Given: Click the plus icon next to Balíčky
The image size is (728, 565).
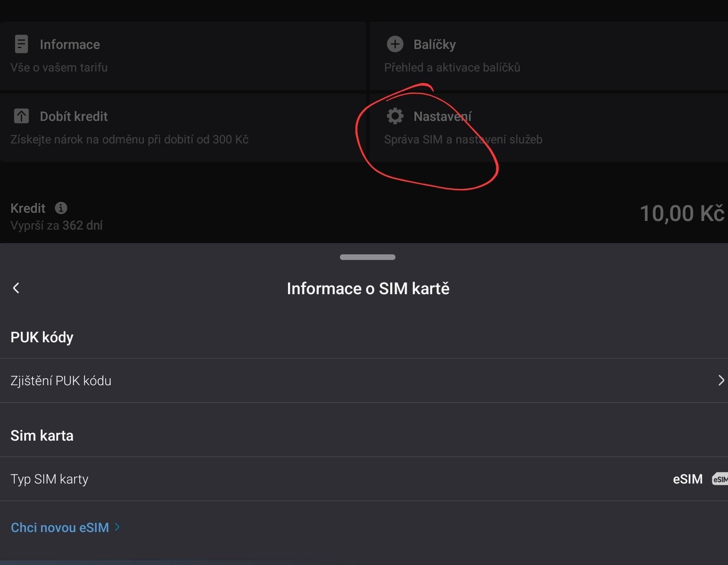Looking at the screenshot, I should tap(395, 44).
